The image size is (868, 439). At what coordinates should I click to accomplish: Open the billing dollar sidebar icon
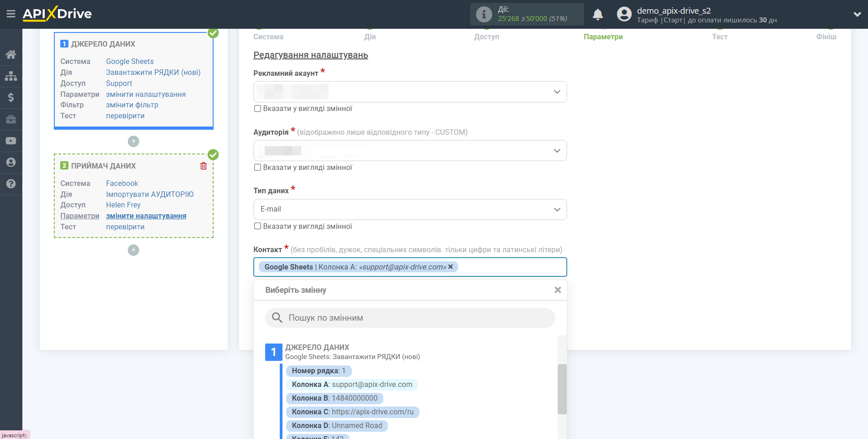(11, 97)
